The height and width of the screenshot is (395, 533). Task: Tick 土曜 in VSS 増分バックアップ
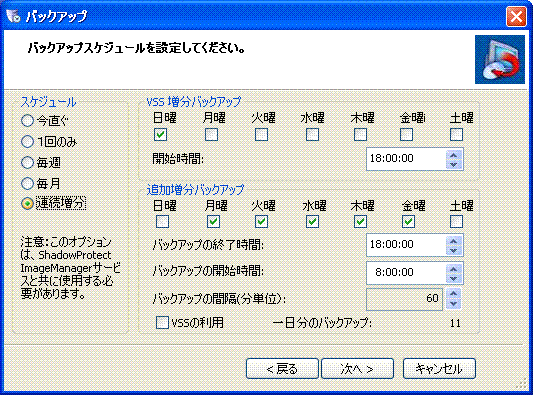[457, 135]
